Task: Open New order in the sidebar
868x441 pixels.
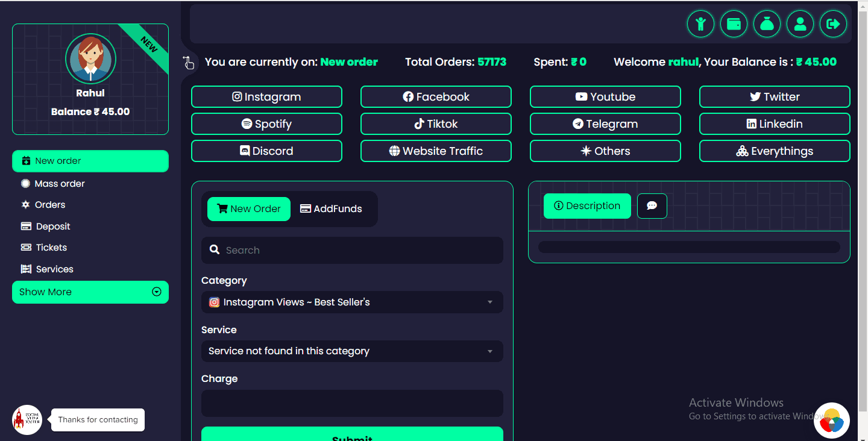Action: coord(90,161)
